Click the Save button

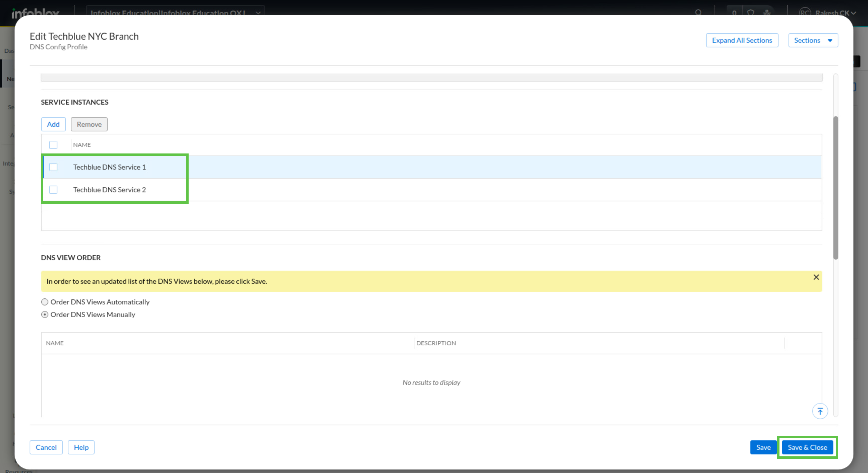(763, 447)
